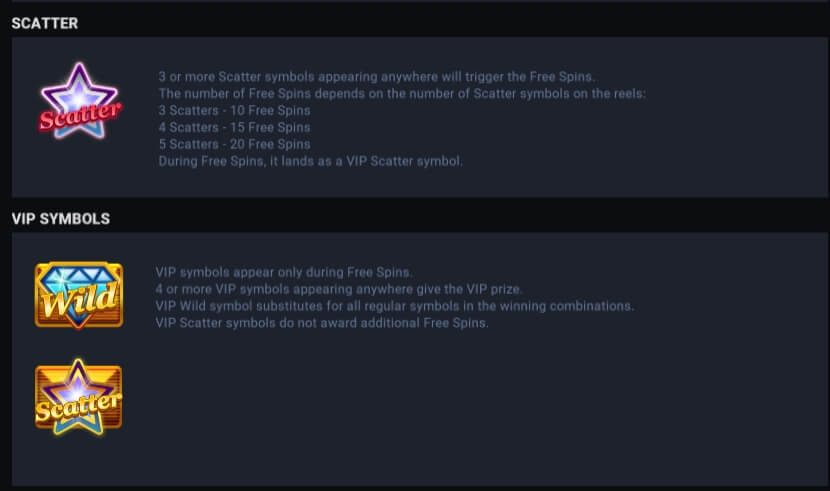Click the '4 Scatters - 15 Free Spins' line

[x=234, y=128]
